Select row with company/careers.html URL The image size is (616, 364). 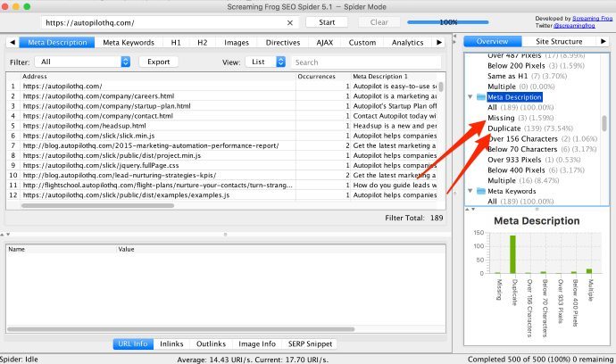(x=222, y=96)
